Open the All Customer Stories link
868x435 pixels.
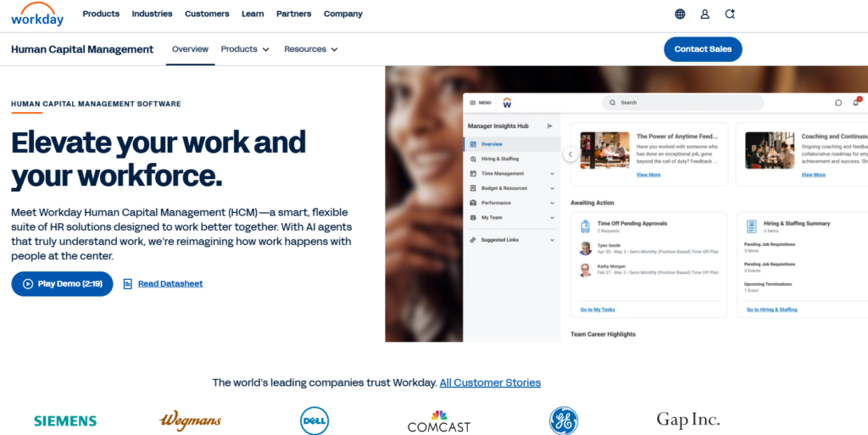tap(490, 382)
